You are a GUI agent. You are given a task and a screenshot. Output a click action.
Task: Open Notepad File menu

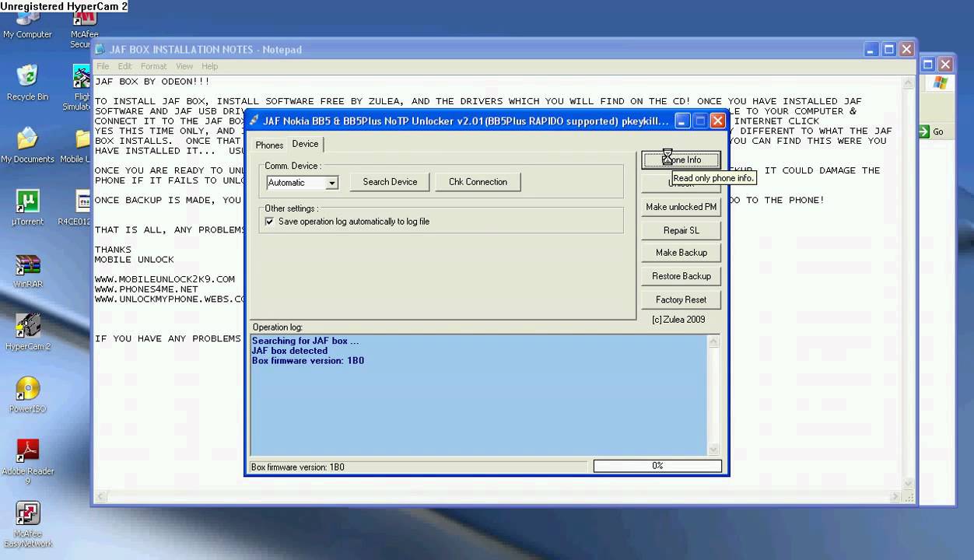[103, 66]
